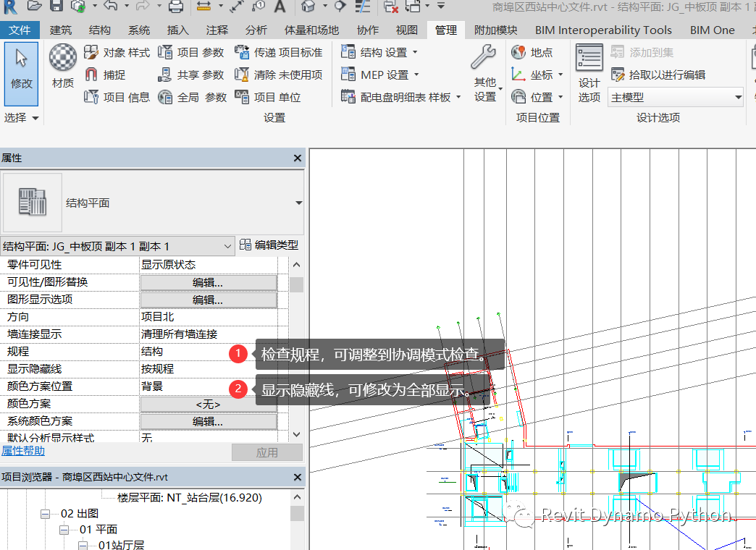Click the Undo arrow in quick access toolbar

(x=110, y=6)
